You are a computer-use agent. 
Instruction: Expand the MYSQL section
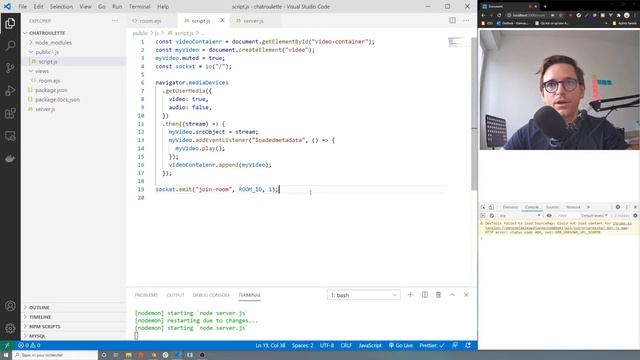(37, 336)
